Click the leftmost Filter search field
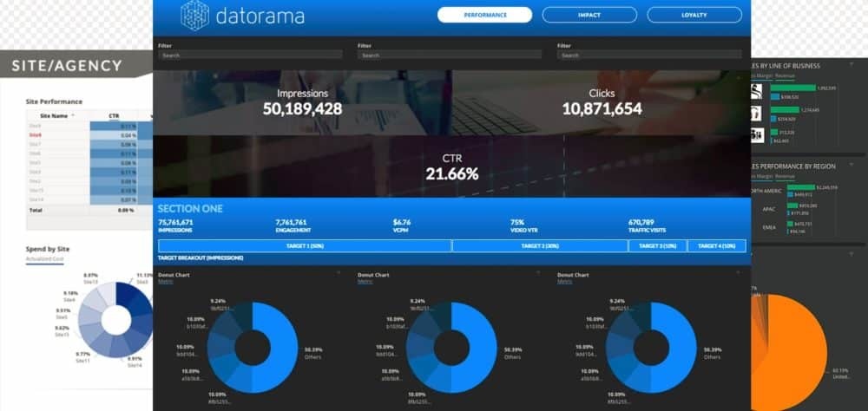Screen dimensions: 868x411 pos(252,55)
